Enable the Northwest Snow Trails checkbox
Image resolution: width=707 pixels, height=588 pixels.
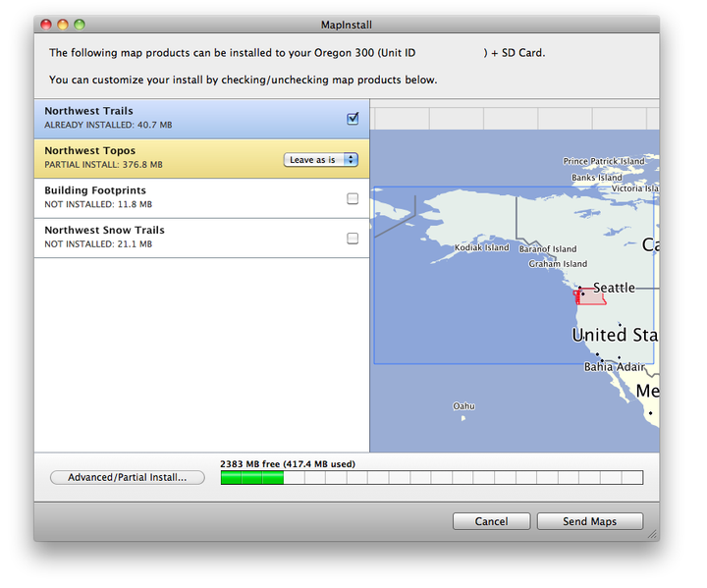point(353,238)
